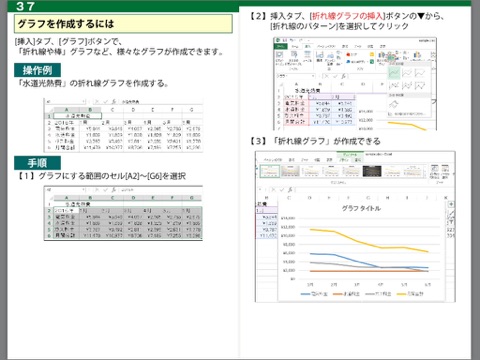
Task: Click the chart title グラフ タイトル
Action: 361,208
